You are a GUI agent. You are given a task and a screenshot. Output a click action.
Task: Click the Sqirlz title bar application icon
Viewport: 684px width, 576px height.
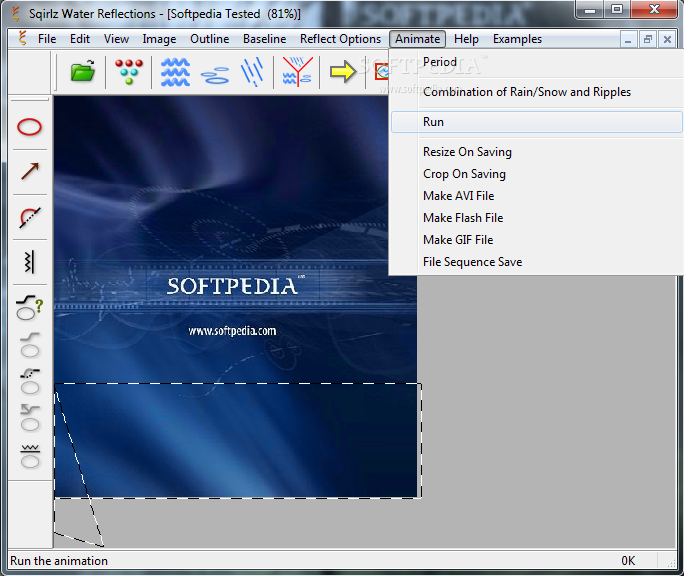[x=16, y=14]
